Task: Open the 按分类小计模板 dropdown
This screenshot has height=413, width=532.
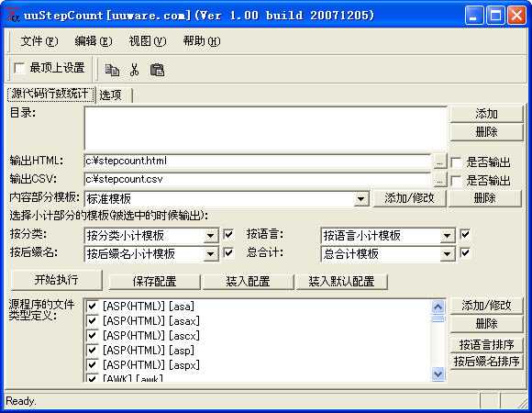Action: [210, 235]
